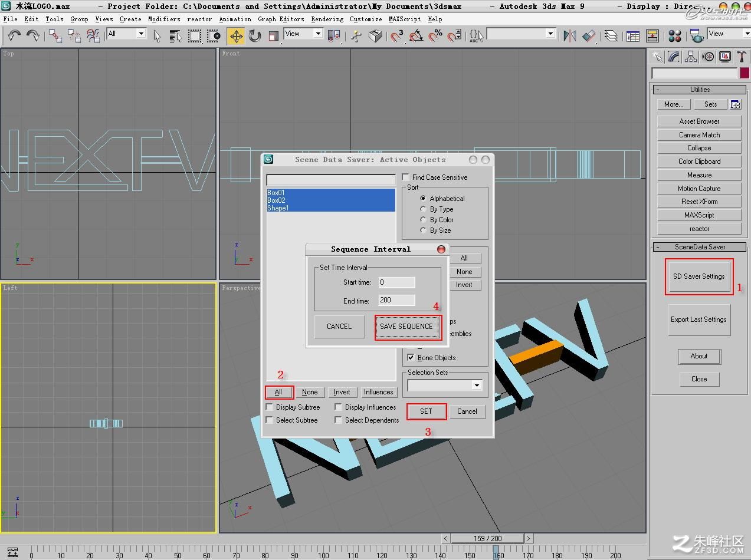The height and width of the screenshot is (560, 751).
Task: Click the Unlink Selection icon
Action: pos(74,36)
